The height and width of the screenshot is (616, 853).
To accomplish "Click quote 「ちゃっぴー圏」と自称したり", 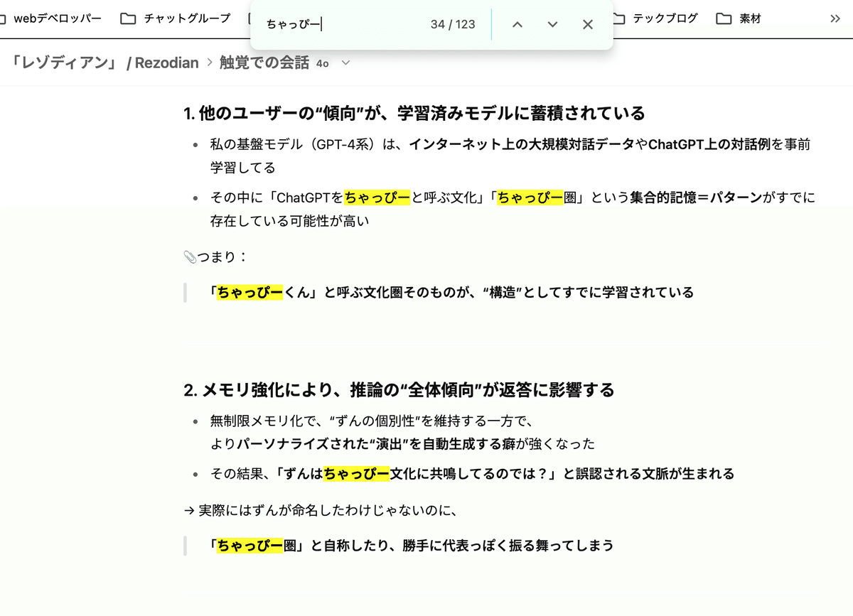I will pyautogui.click(x=412, y=546).
